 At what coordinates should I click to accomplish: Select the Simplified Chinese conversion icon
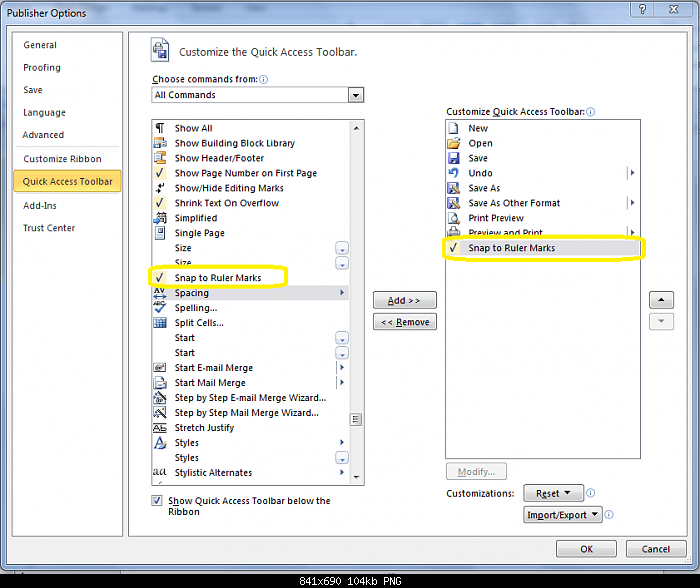click(x=160, y=218)
